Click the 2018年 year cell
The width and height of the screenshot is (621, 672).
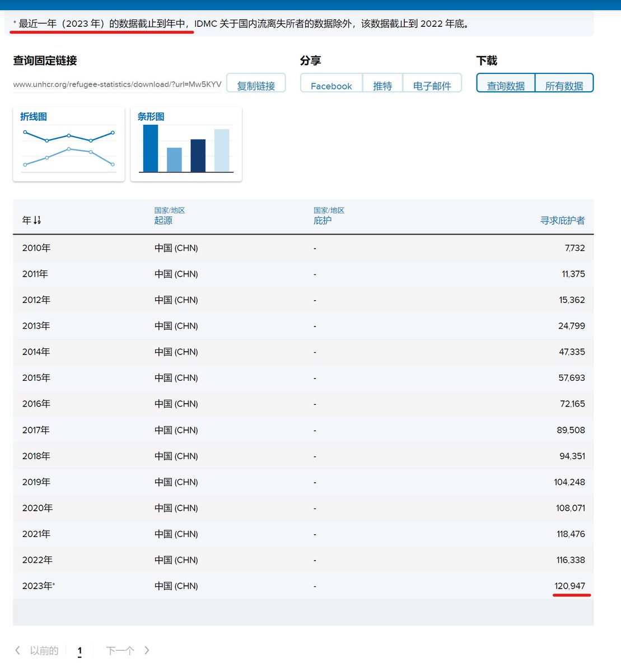click(x=36, y=456)
